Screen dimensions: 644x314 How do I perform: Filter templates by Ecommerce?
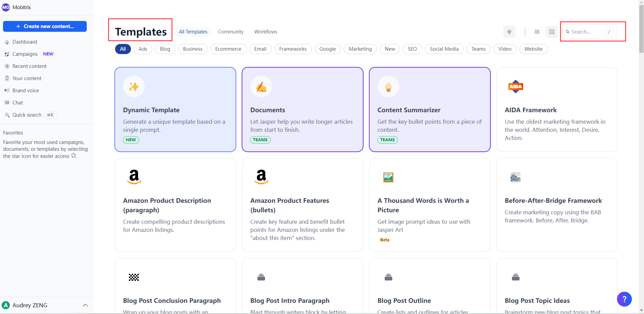pos(229,49)
